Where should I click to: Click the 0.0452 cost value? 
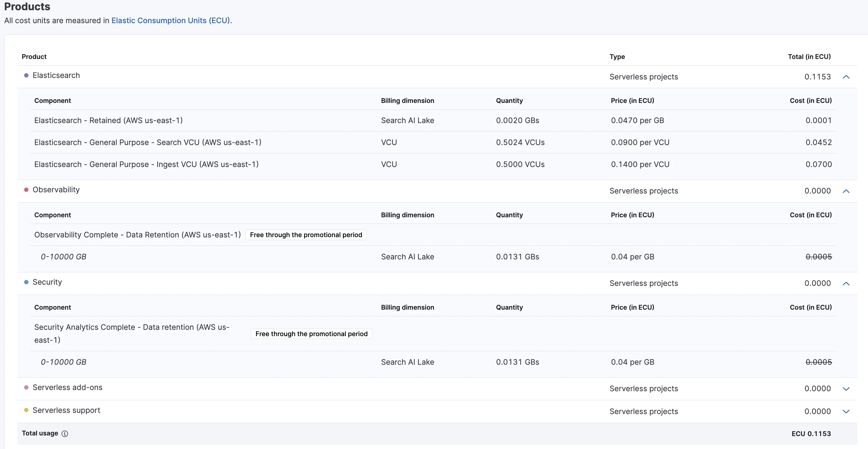pos(818,142)
